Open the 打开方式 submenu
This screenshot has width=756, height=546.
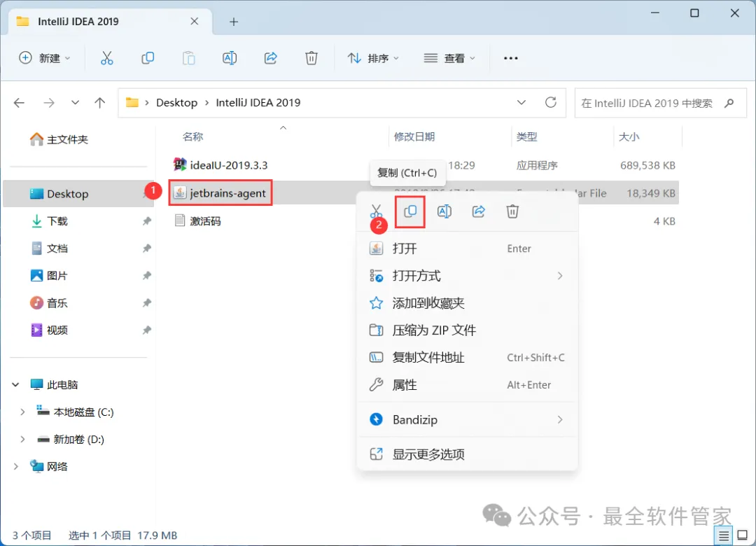[x=467, y=276]
